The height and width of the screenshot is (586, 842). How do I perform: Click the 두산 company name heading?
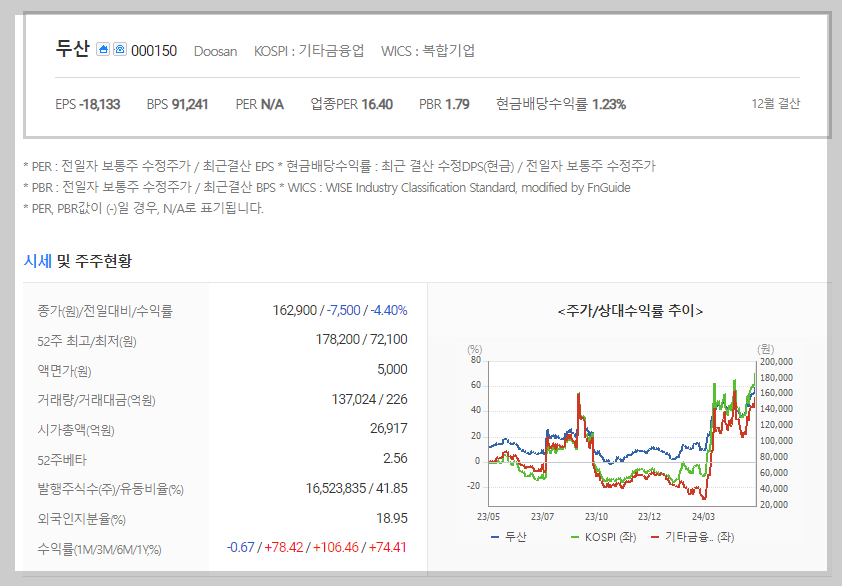[72, 49]
